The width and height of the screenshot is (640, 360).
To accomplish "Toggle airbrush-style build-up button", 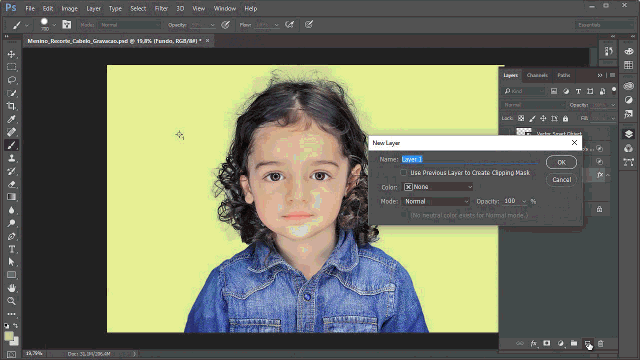I will pos(289,25).
